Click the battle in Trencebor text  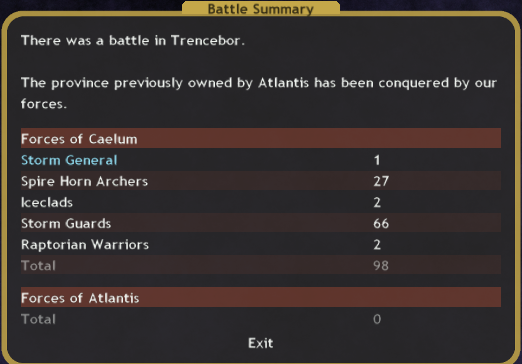pyautogui.click(x=133, y=41)
